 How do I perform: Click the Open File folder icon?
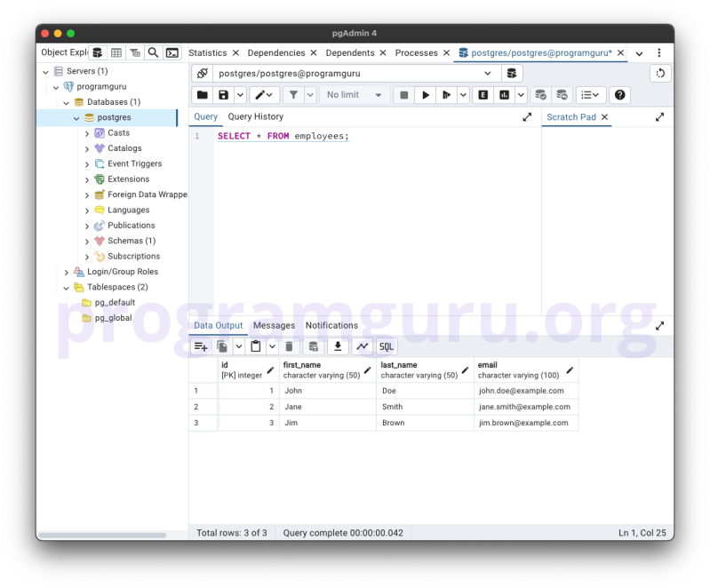click(x=203, y=95)
